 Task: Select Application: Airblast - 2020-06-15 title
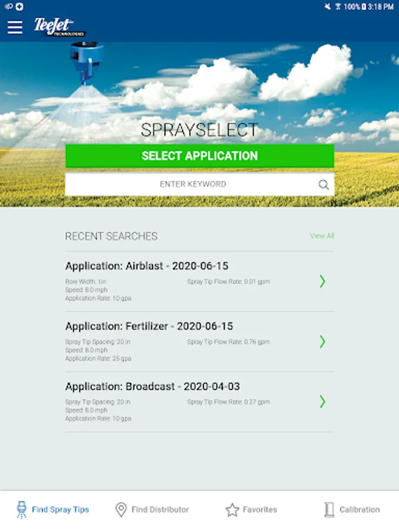147,266
